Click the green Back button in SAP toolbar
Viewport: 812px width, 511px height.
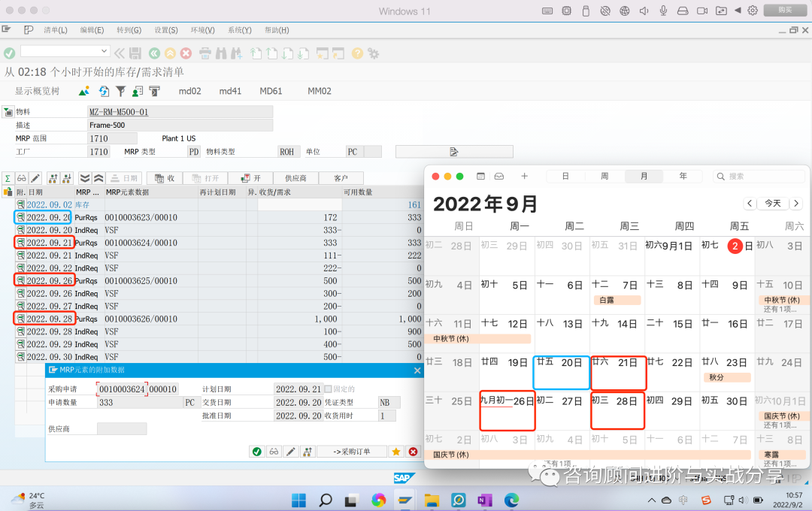[154, 53]
